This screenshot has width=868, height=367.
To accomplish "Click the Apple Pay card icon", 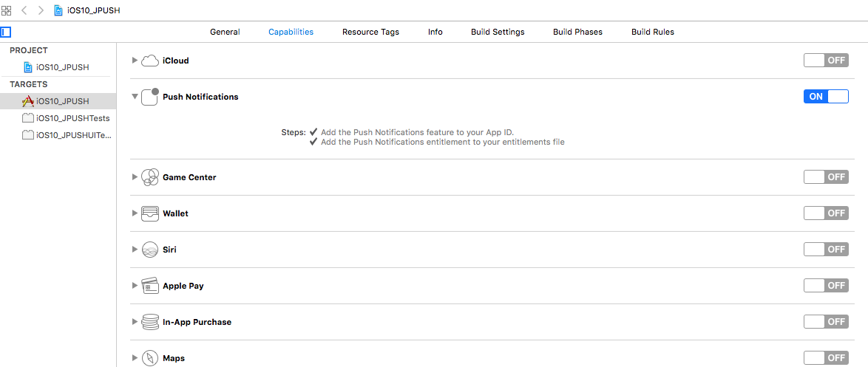I will pos(150,286).
